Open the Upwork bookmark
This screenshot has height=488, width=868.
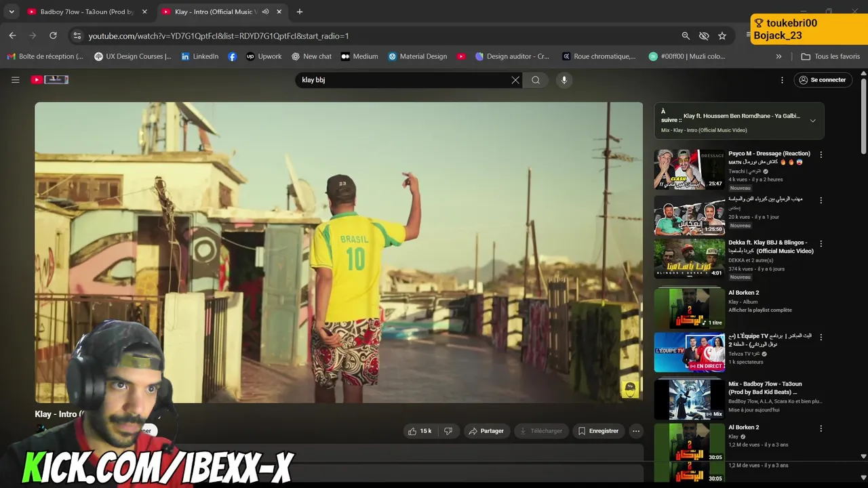[x=264, y=57]
